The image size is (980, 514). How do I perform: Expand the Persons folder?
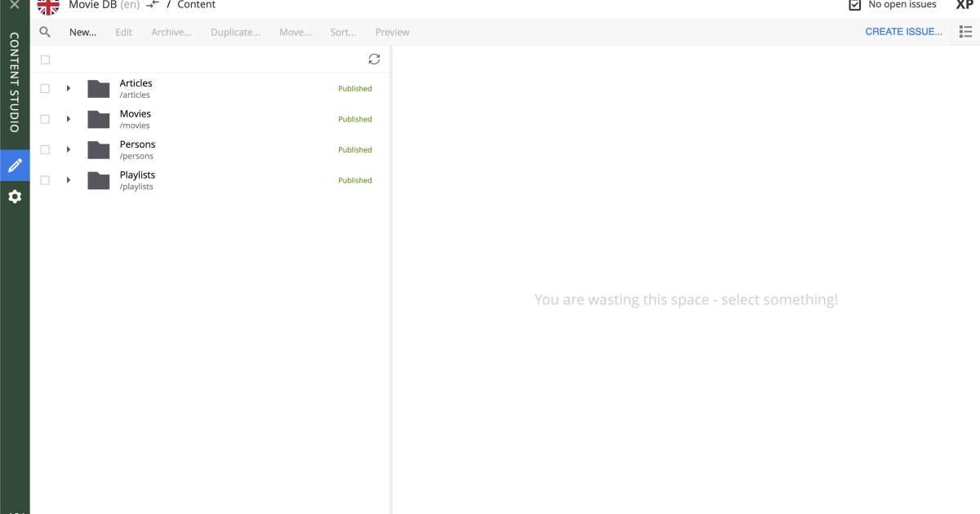(x=69, y=149)
